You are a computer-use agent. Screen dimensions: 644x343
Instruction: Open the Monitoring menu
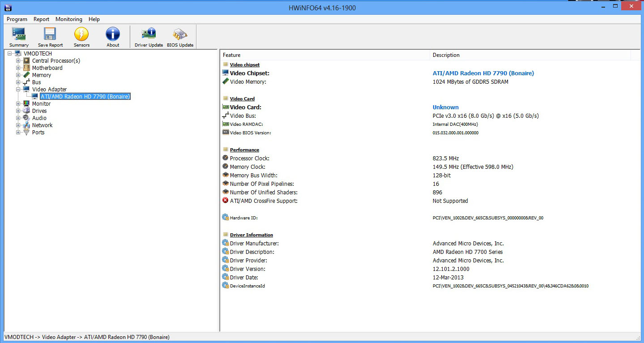click(69, 19)
